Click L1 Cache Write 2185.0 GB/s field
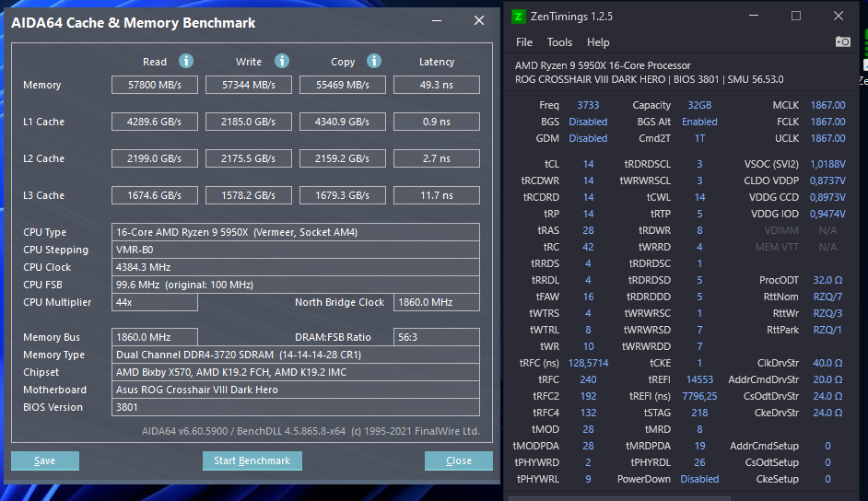868x501 pixels. (249, 122)
